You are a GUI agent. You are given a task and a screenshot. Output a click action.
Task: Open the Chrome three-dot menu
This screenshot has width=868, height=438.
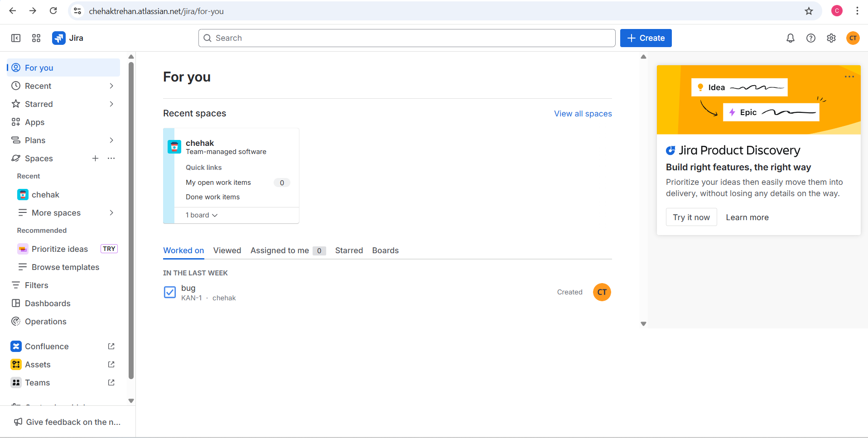coord(857,11)
